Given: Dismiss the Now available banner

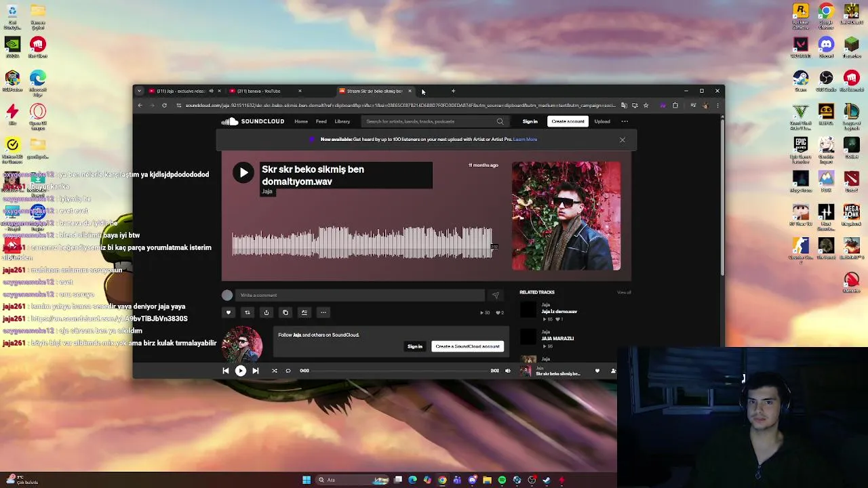Looking at the screenshot, I should [623, 140].
